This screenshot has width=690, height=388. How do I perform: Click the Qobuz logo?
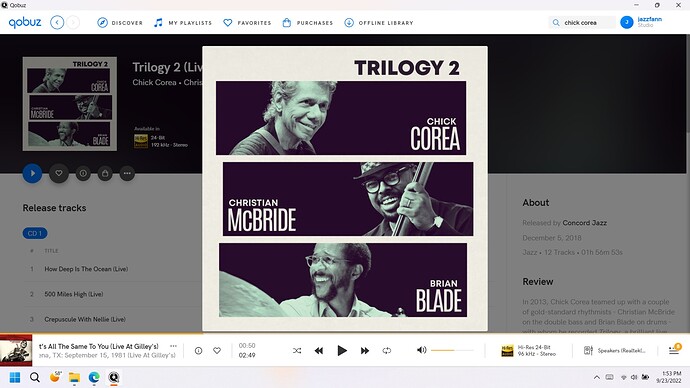[x=25, y=22]
